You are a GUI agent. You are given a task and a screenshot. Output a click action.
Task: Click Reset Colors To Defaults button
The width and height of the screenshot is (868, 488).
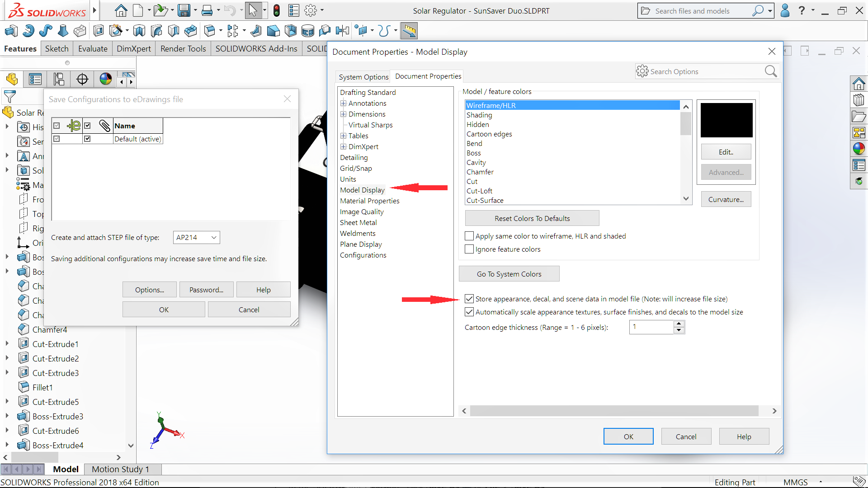tap(532, 219)
